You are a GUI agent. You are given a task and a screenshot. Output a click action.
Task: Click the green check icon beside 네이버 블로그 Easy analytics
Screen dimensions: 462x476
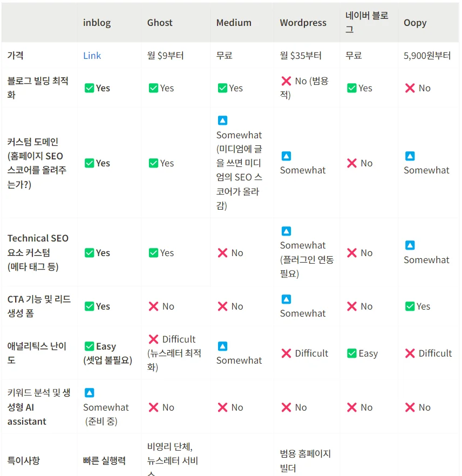(x=352, y=353)
